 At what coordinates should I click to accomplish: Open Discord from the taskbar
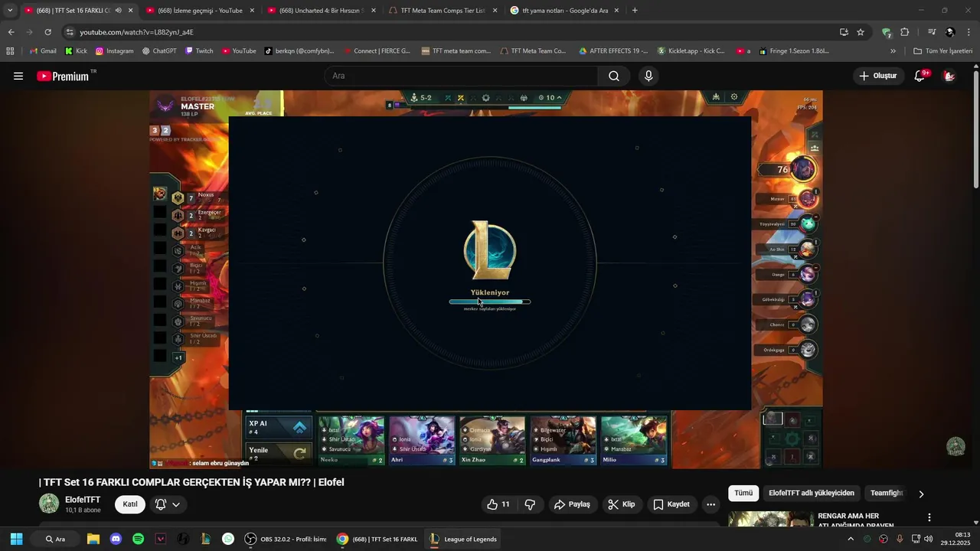[x=116, y=539]
